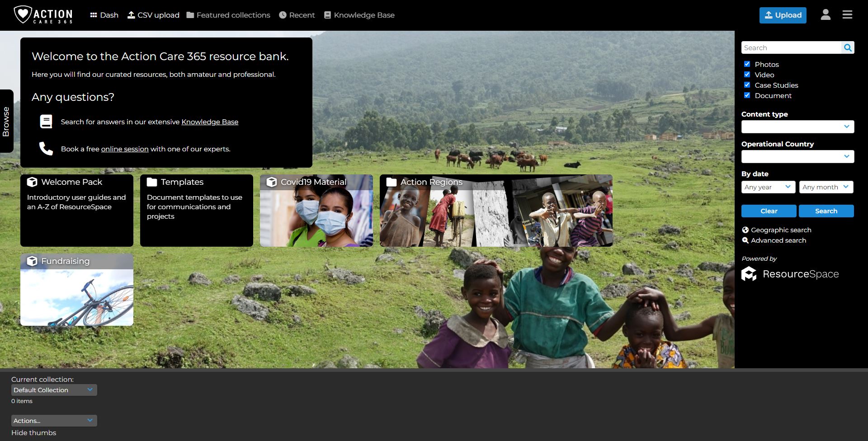The height and width of the screenshot is (441, 868).
Task: Click the CSV upload arrow icon
Action: click(131, 15)
